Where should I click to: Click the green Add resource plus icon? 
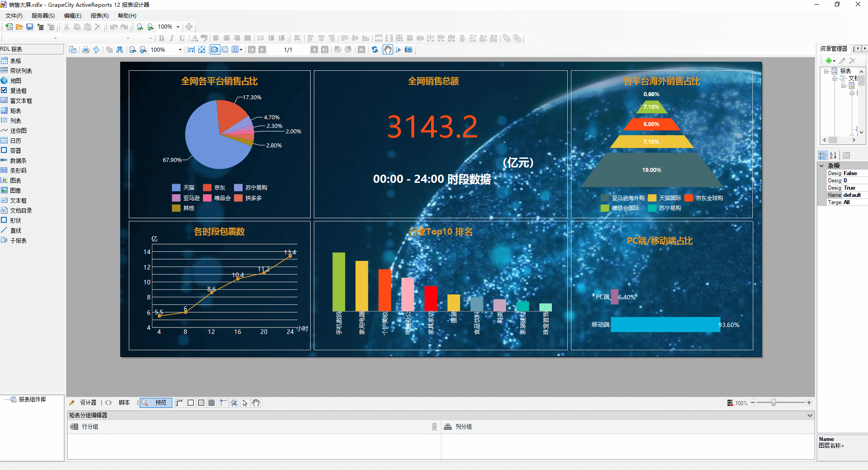pos(829,61)
